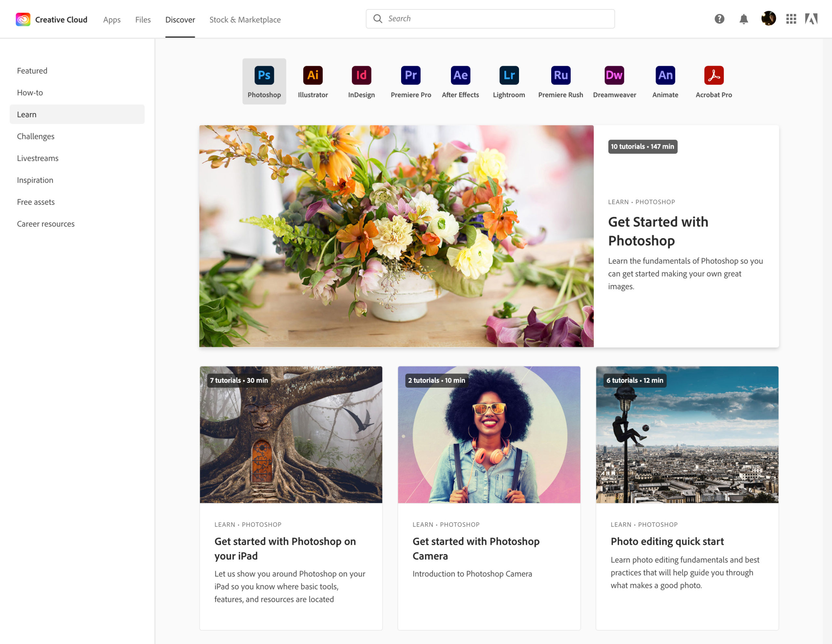Click Let us show you around description
Viewport: 832px width, 644px height.
(x=290, y=586)
